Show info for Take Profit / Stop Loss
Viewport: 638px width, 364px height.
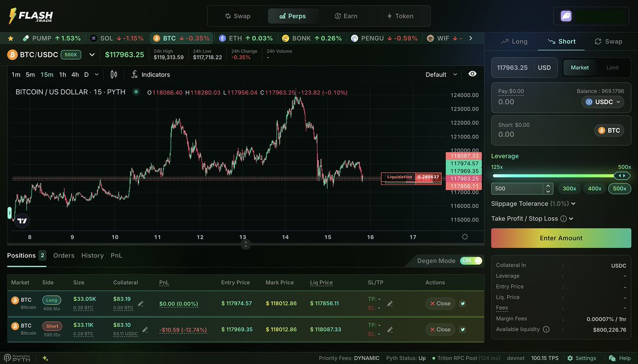point(564,218)
